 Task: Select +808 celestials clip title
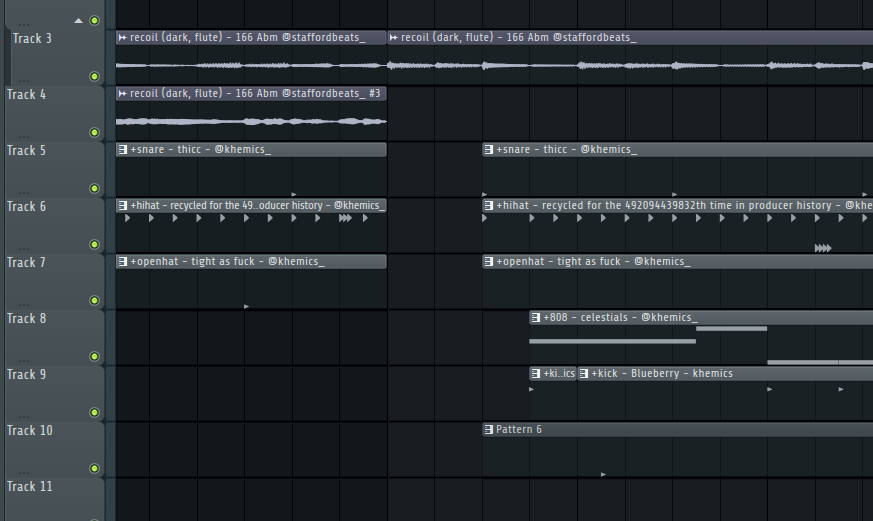(620, 317)
